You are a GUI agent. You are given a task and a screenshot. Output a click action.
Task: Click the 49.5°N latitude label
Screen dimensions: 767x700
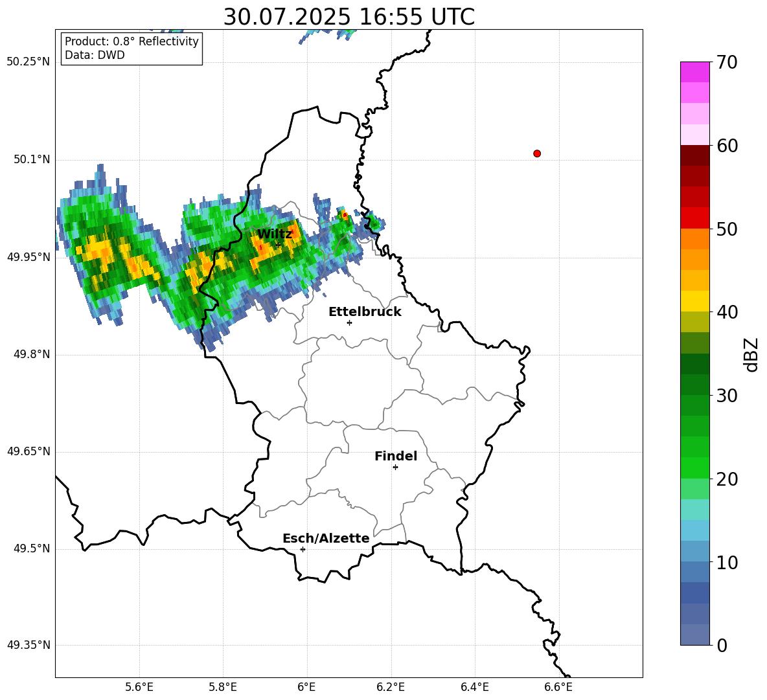tap(32, 548)
